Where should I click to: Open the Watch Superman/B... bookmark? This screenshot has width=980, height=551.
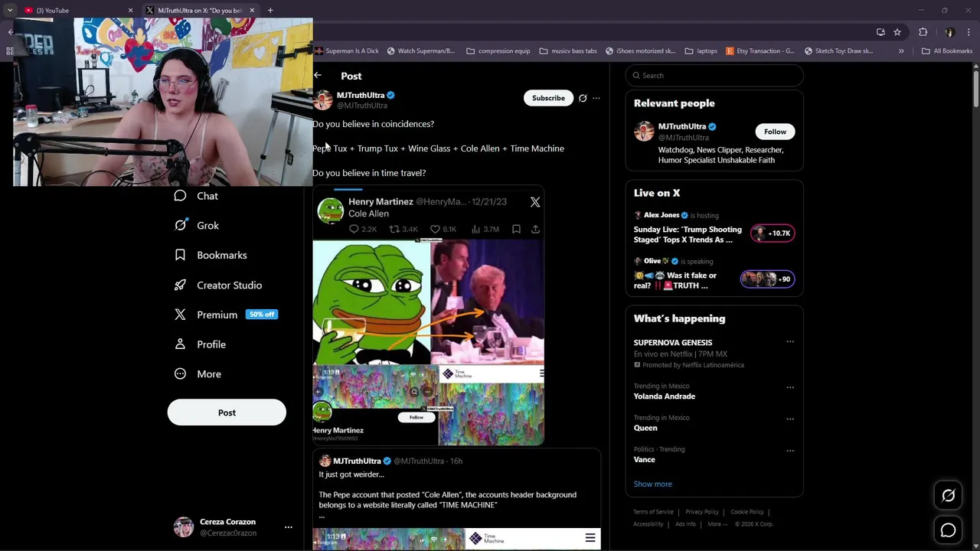(420, 51)
